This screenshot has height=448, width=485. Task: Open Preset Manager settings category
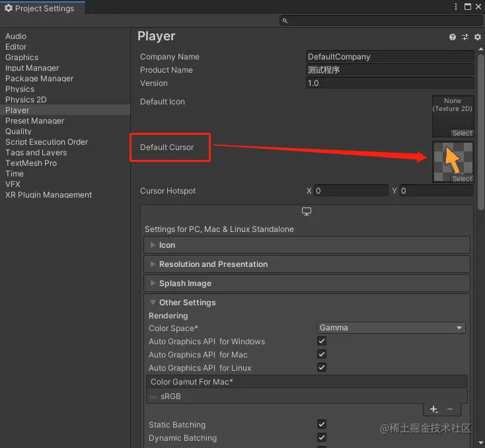[65, 121]
